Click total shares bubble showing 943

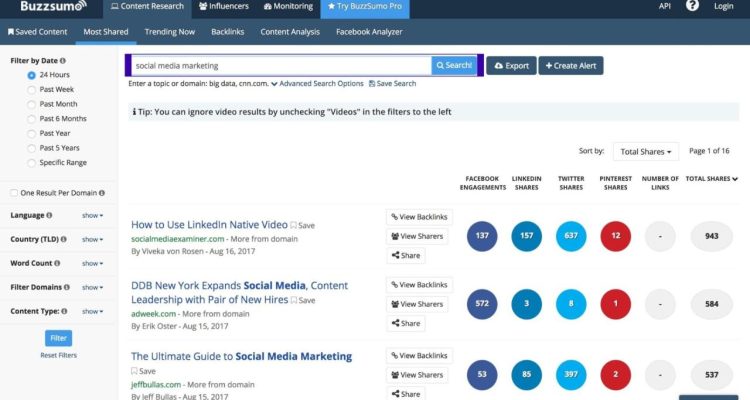[x=712, y=236]
